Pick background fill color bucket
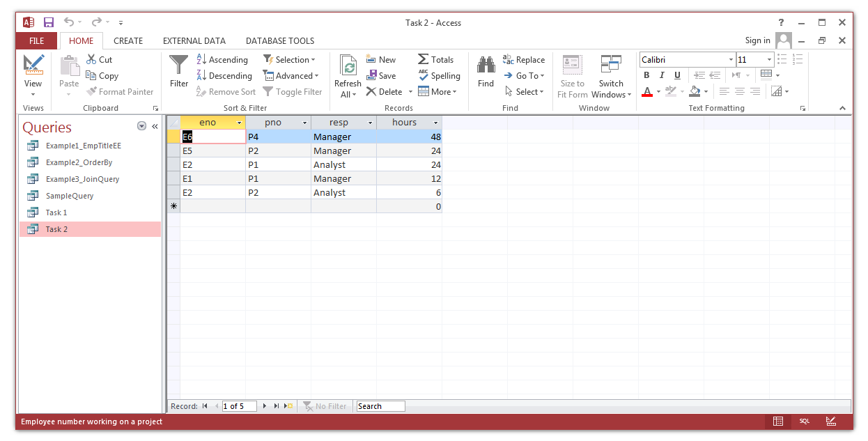The width and height of the screenshot is (868, 441). [x=695, y=91]
